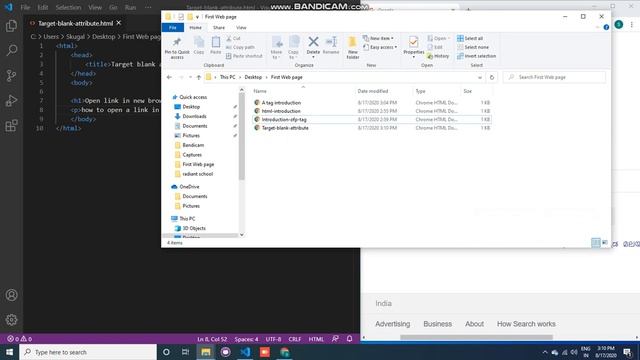Select OneDrive in navigation pane
The image size is (640, 360).
click(x=189, y=187)
